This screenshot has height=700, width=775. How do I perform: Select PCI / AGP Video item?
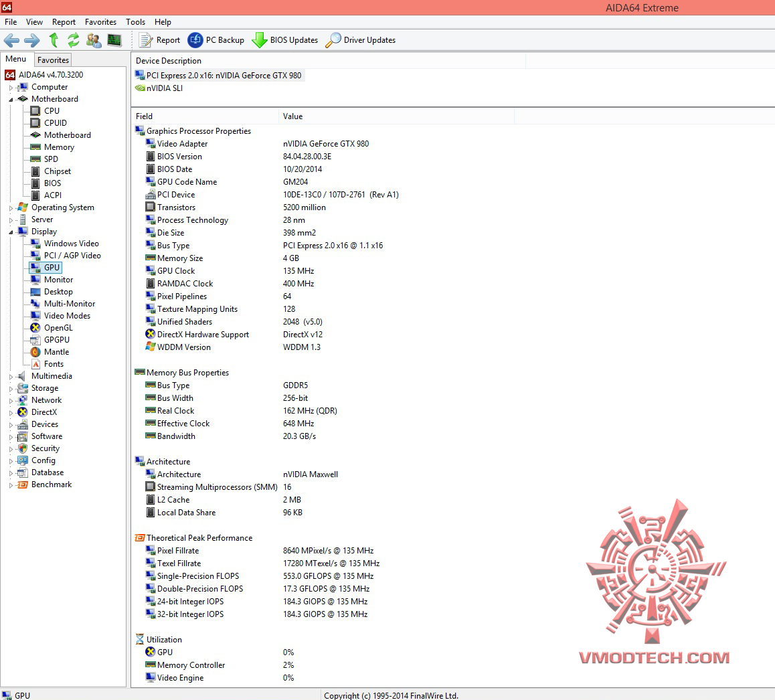(72, 255)
